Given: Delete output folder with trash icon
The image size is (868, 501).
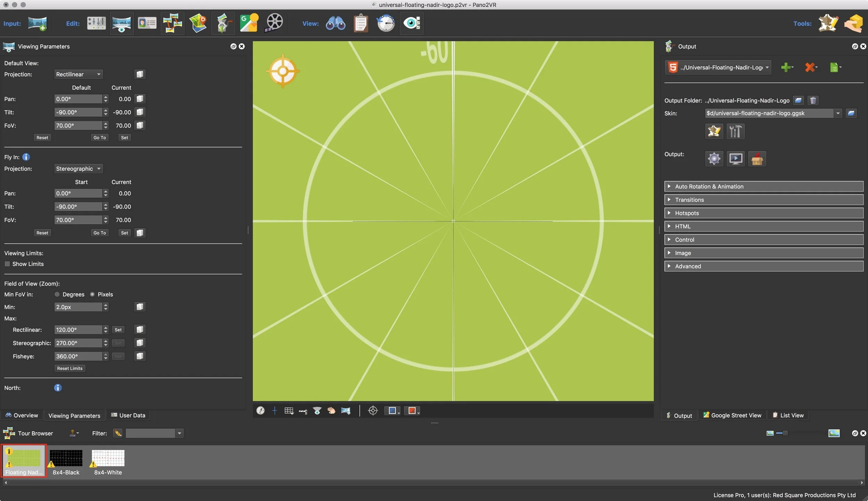Looking at the screenshot, I should [x=813, y=101].
